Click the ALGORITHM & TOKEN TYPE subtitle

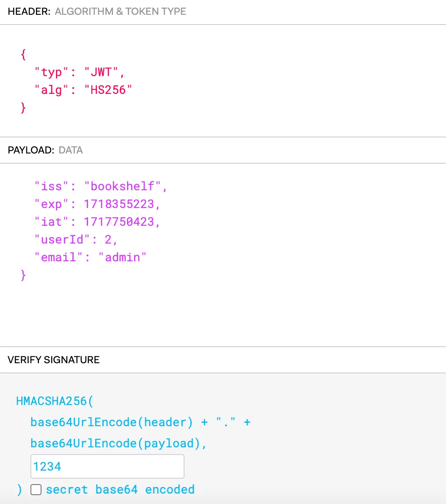[x=121, y=11]
